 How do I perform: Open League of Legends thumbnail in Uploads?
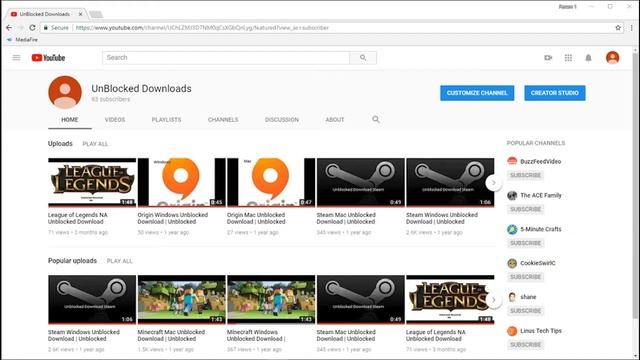[92, 182]
